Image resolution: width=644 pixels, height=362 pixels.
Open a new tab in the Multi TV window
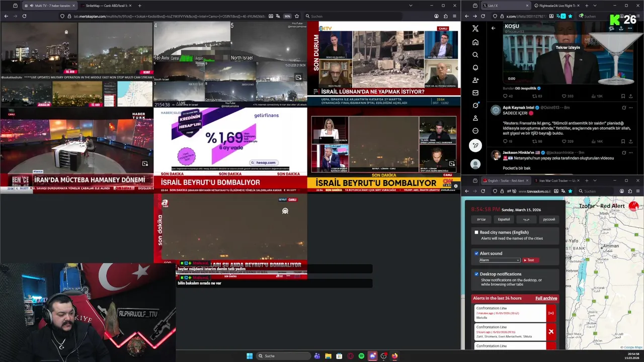(139, 6)
